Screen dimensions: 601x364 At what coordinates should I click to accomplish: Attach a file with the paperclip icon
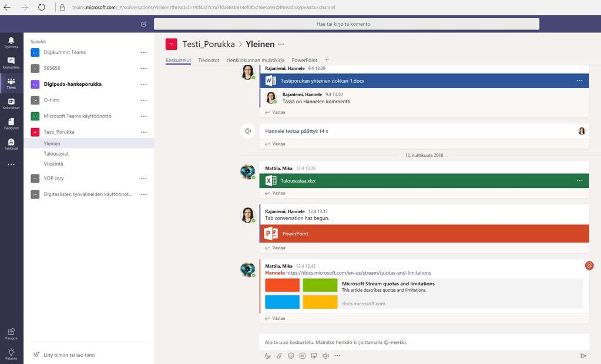coord(279,356)
